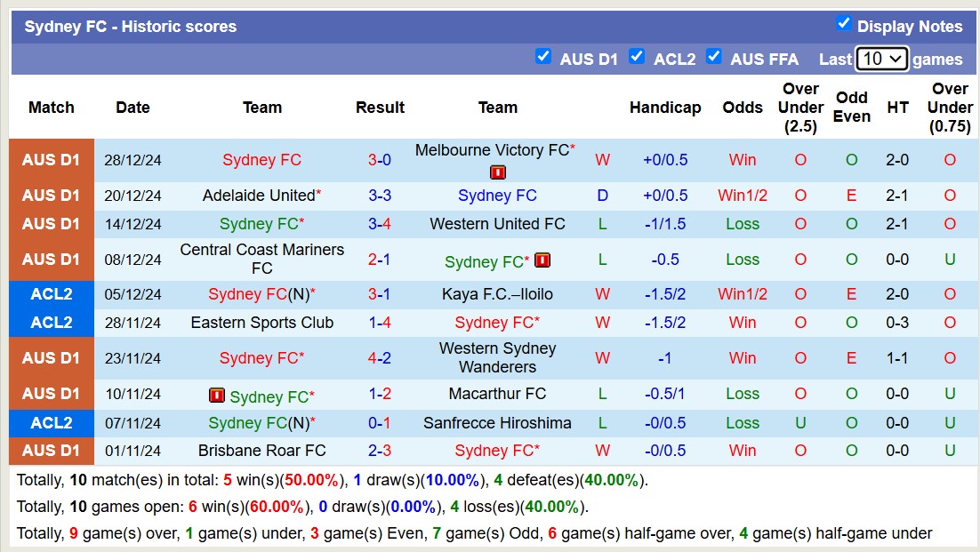Viewport: 980px width, 552px height.
Task: Select the AUS D1 league badge on the first row
Action: 51,160
